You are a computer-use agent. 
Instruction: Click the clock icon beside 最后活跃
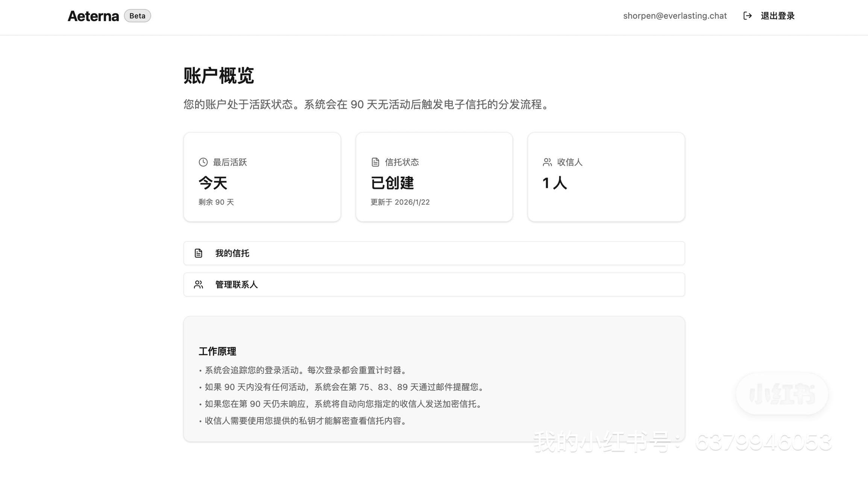[x=203, y=162]
